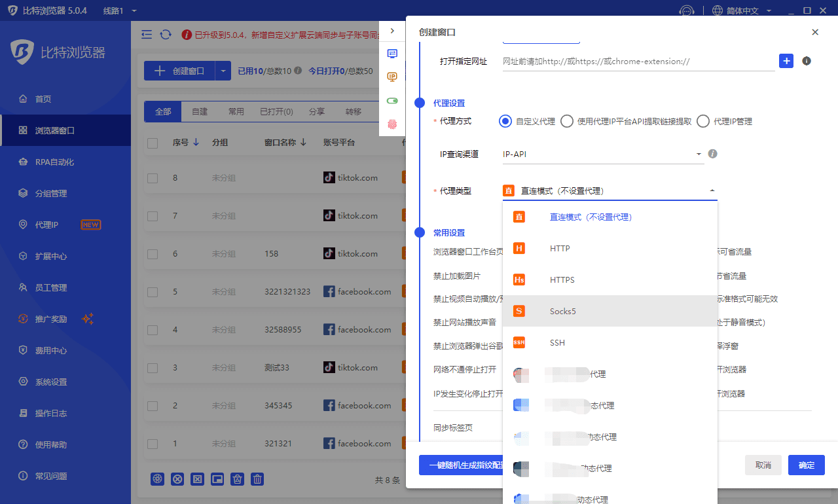Click the green toggle icon in side strip
Image resolution: width=838 pixels, height=504 pixels.
coord(392,101)
